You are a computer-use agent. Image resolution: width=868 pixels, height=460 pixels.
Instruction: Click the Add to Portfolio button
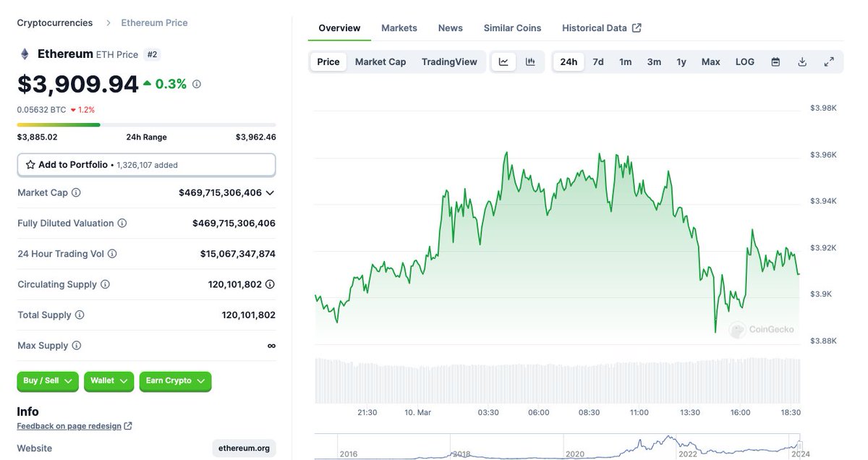point(146,165)
